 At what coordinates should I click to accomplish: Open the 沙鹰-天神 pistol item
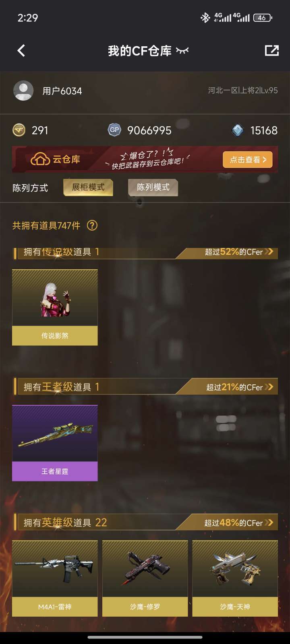[x=235, y=579]
